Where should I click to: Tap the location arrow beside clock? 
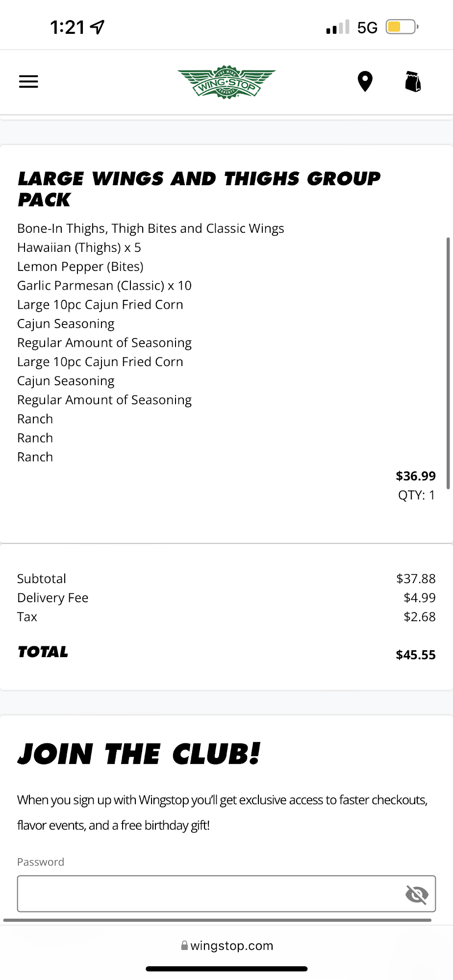[x=98, y=27]
